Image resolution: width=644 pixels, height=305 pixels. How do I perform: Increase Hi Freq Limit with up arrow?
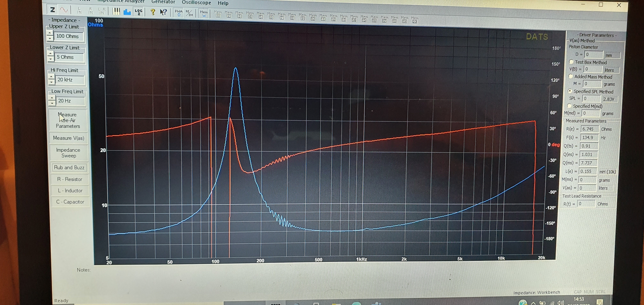coord(51,77)
